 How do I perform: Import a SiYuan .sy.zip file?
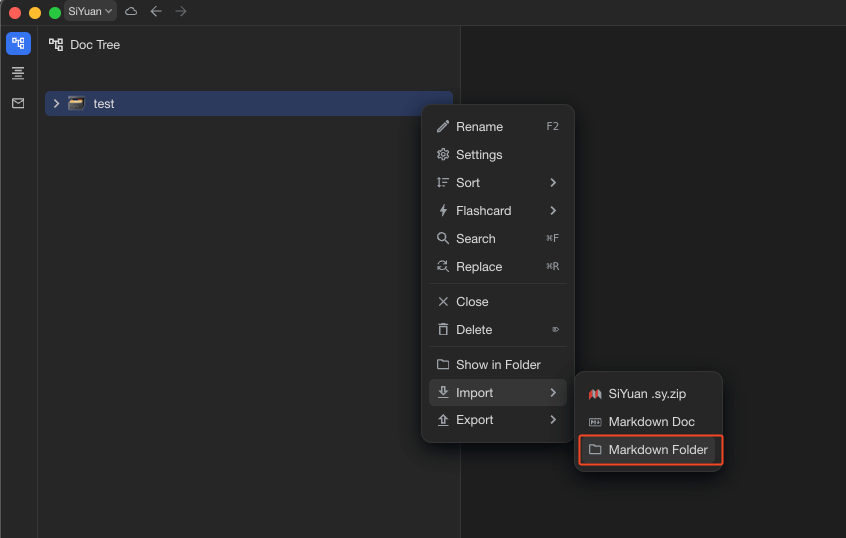tap(648, 394)
